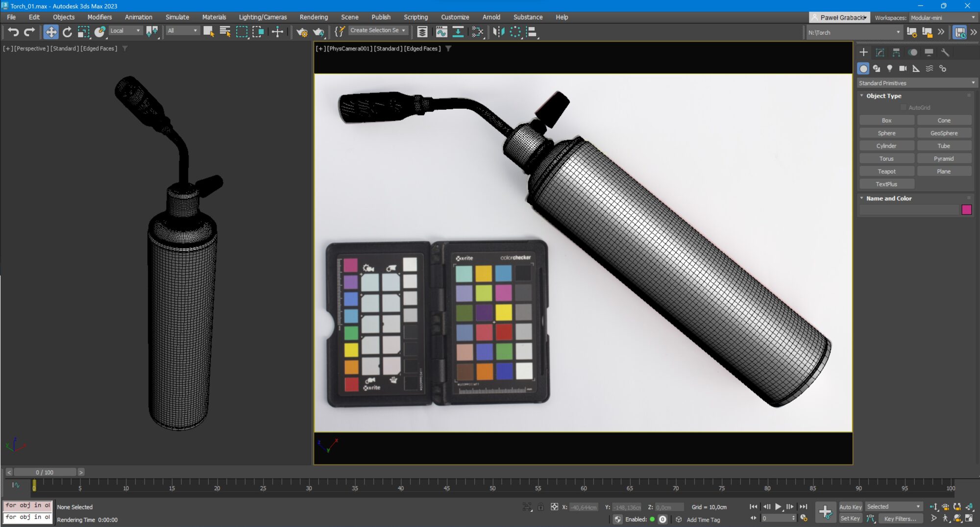This screenshot has width=980, height=527.
Task: Switch to the Cameras creation category
Action: tap(903, 69)
